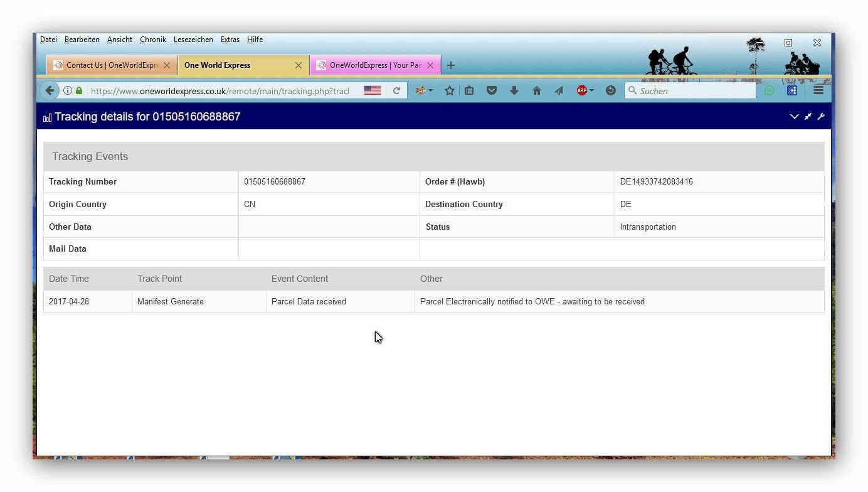Click the US flag icon in address bar
The height and width of the screenshot is (492, 868).
pos(373,90)
